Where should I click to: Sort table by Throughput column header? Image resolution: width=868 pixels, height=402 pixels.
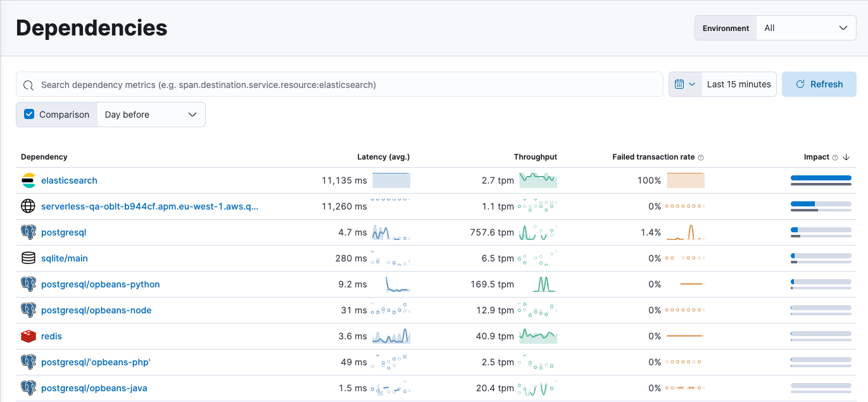coord(535,157)
